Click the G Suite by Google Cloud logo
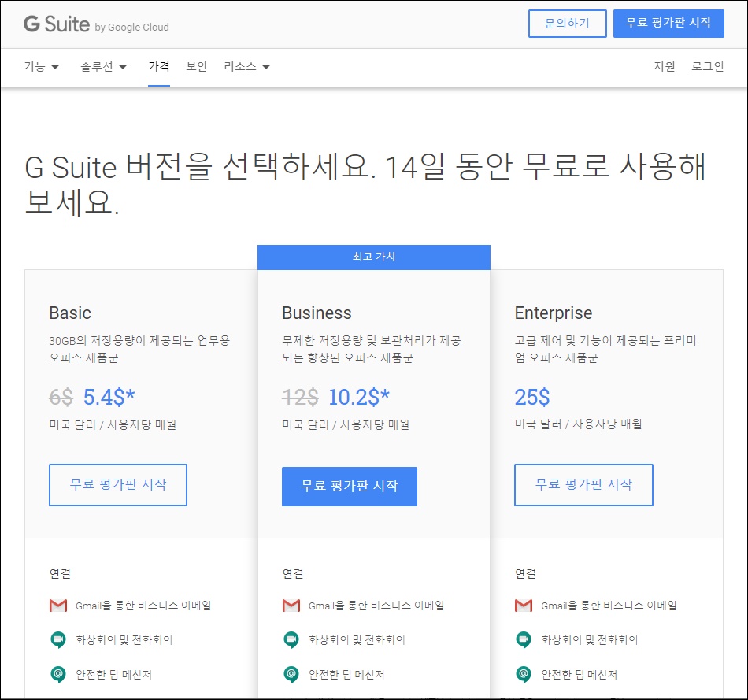This screenshot has width=748, height=700. [x=96, y=24]
